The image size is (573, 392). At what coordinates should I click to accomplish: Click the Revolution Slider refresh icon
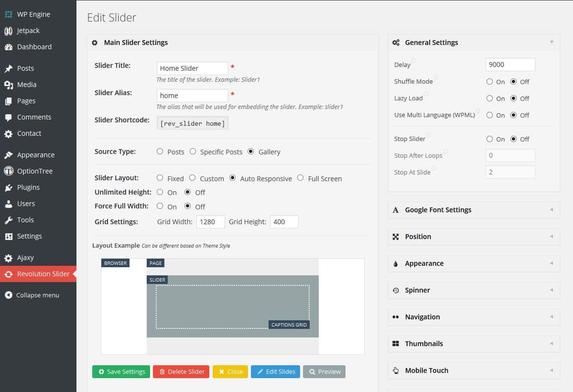coord(9,274)
